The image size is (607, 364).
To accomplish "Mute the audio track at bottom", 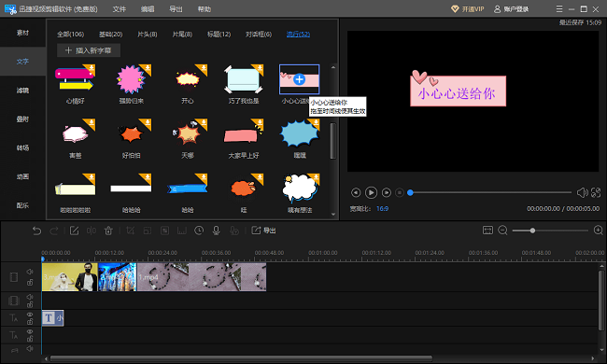I will point(30,349).
